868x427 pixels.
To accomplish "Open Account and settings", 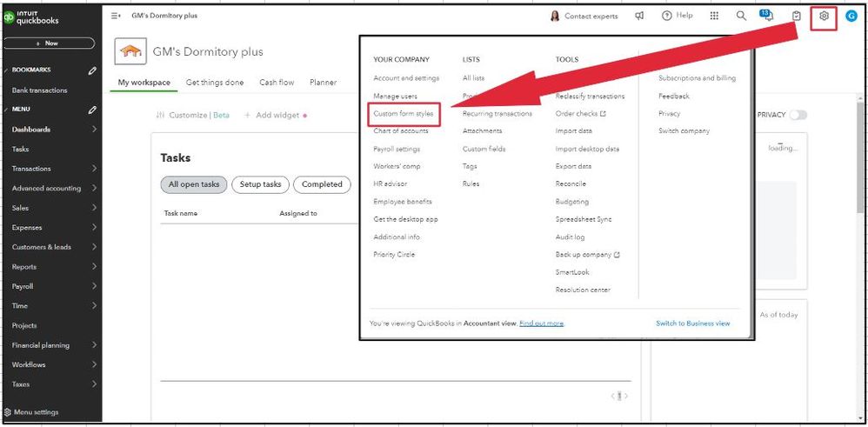I will [406, 78].
